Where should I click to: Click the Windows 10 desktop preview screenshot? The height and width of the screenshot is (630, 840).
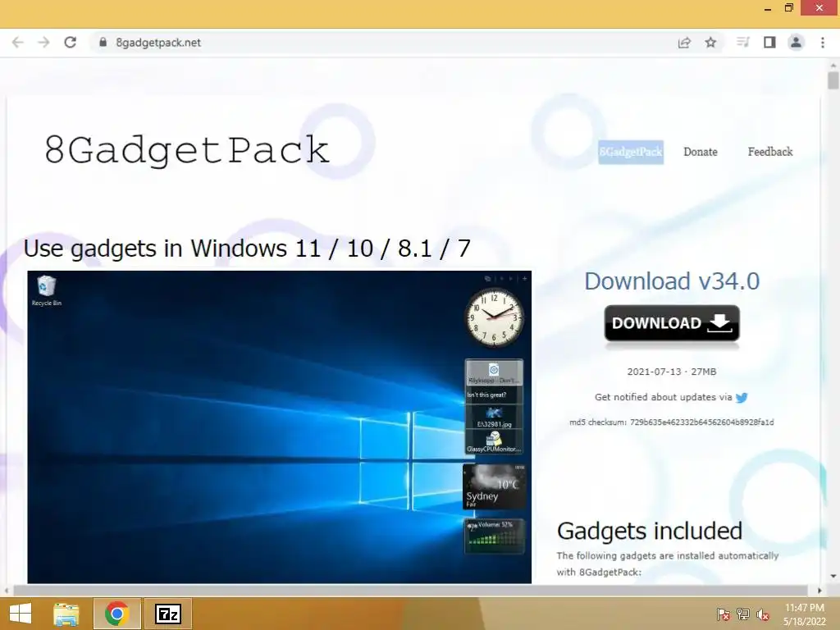[279, 427]
